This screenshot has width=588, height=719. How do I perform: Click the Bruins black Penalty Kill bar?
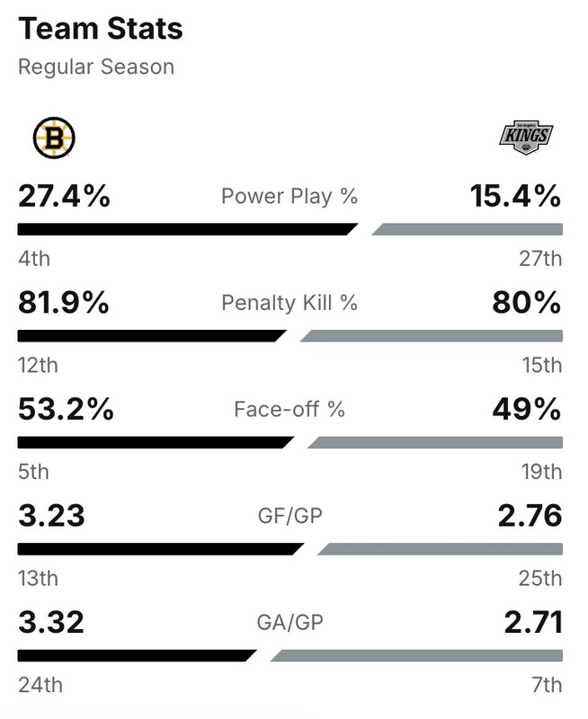pyautogui.click(x=149, y=335)
